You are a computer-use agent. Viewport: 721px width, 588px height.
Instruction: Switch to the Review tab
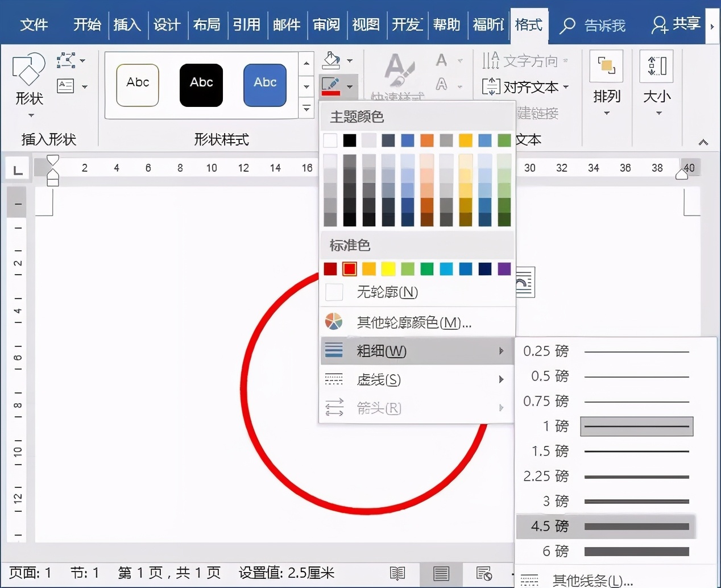pyautogui.click(x=326, y=24)
